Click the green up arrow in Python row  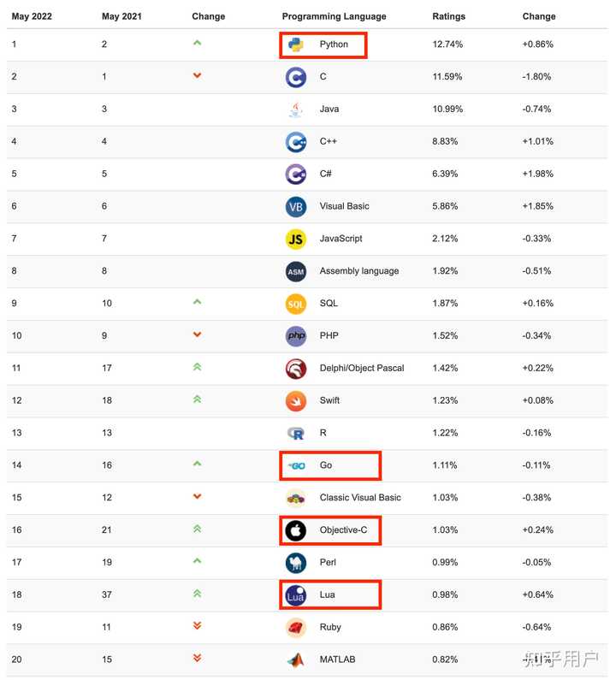(x=197, y=43)
